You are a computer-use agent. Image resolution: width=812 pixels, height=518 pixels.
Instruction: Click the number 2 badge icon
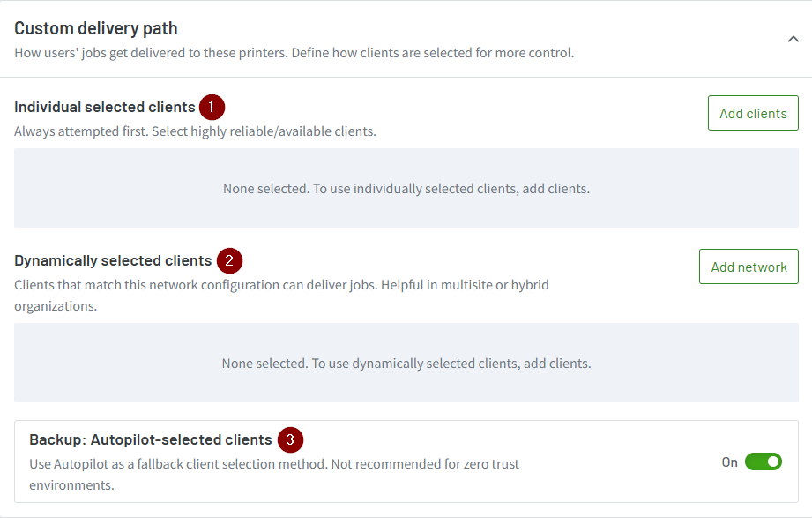(x=229, y=261)
